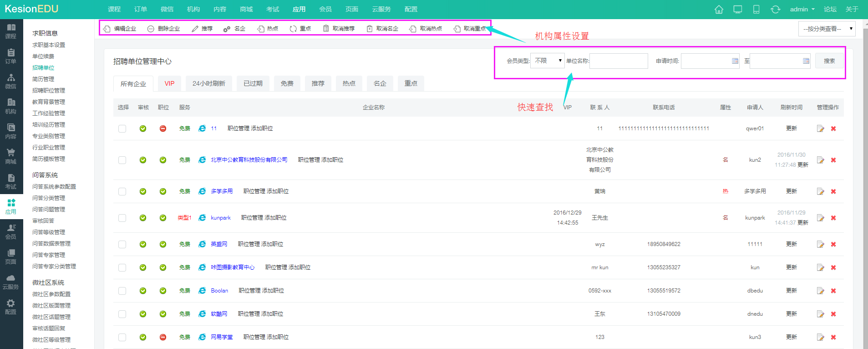
Task: Open calendar picker for start date field
Action: click(735, 61)
